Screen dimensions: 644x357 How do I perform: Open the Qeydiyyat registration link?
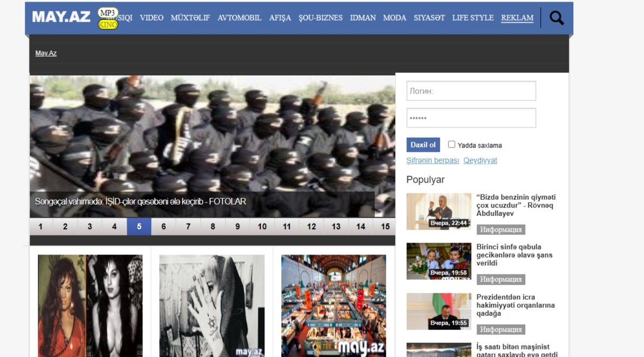pos(480,160)
